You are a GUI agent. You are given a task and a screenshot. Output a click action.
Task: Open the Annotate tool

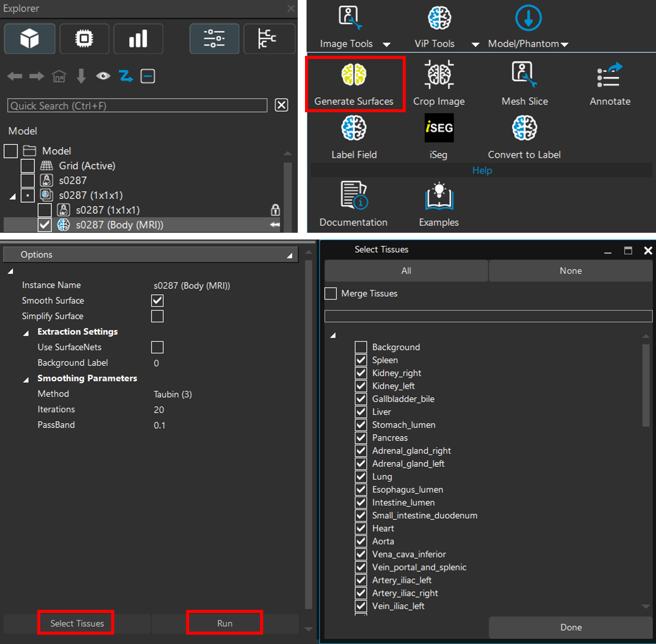(x=609, y=75)
